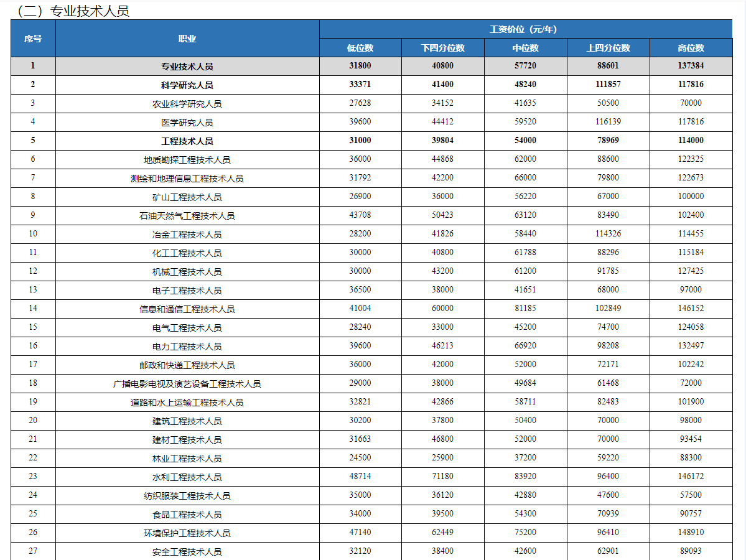Select 矿山工程技术人员 cell
This screenshot has height=560, width=746.
[187, 197]
